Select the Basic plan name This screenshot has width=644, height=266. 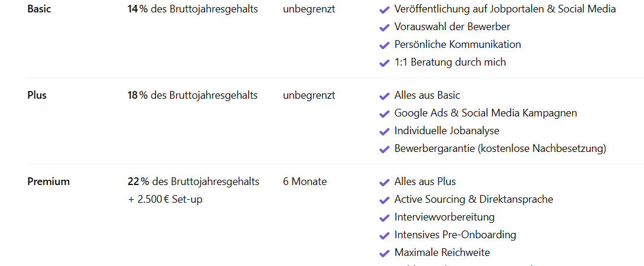point(39,9)
